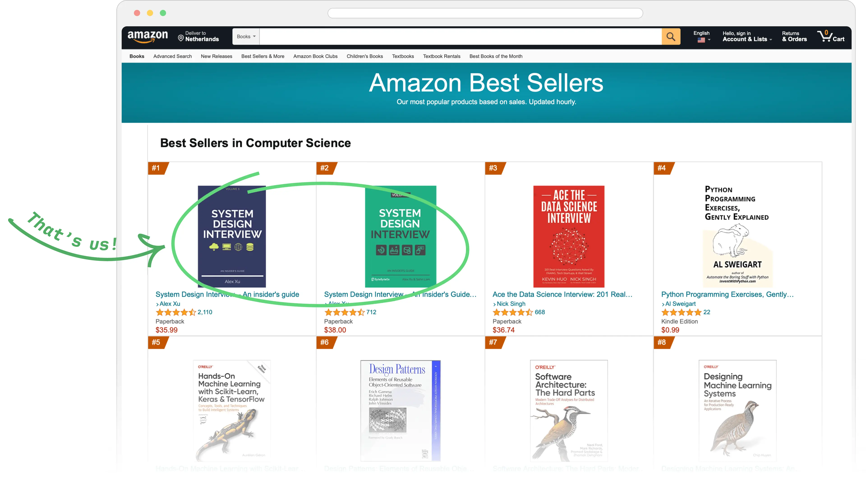
Task: Switch to the Textbooks section
Action: [x=403, y=56]
